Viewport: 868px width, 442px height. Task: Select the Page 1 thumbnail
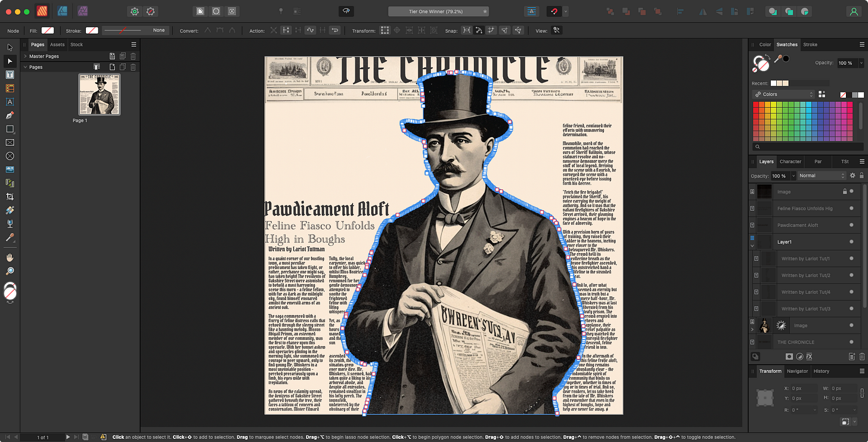point(100,94)
